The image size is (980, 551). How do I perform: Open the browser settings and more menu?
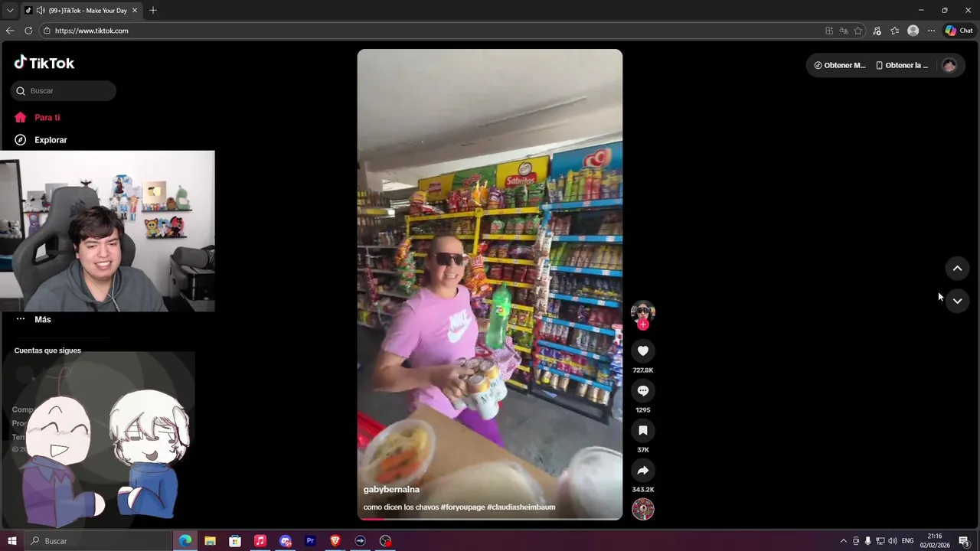pos(931,31)
